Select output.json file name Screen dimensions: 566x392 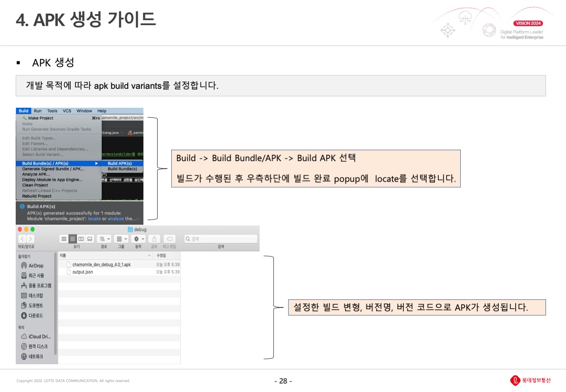[83, 272]
